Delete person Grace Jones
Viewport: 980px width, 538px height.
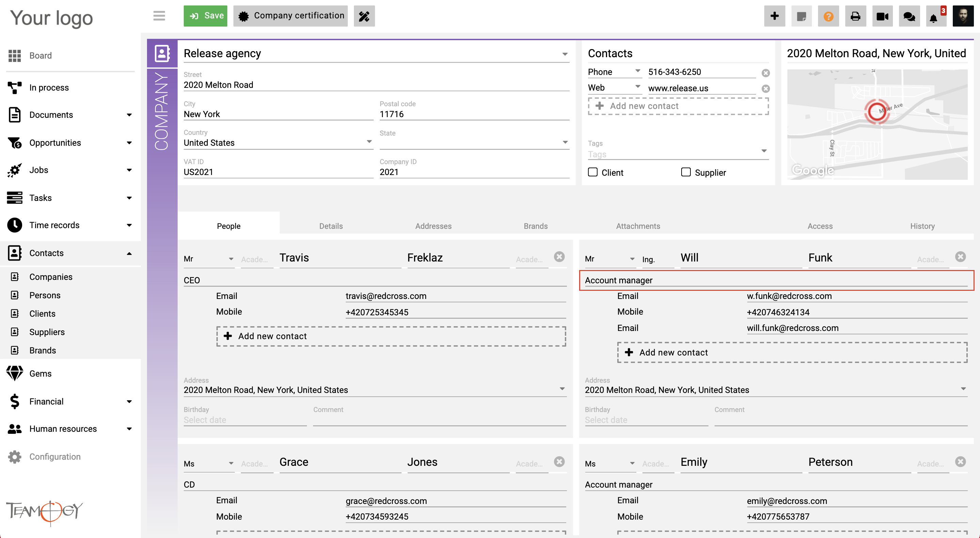coord(559,462)
